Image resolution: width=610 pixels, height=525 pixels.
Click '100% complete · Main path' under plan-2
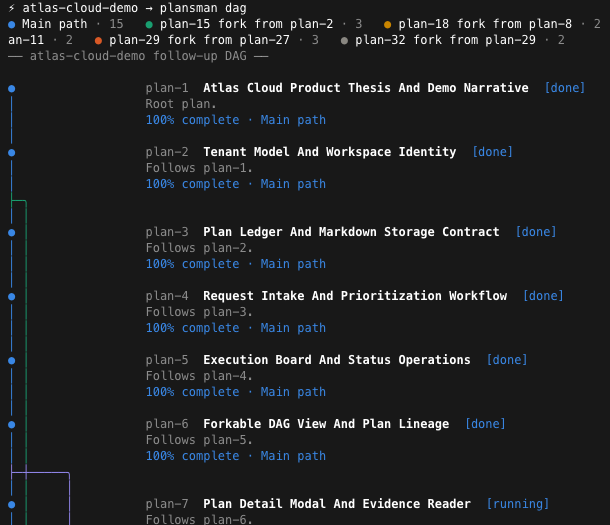(x=236, y=184)
